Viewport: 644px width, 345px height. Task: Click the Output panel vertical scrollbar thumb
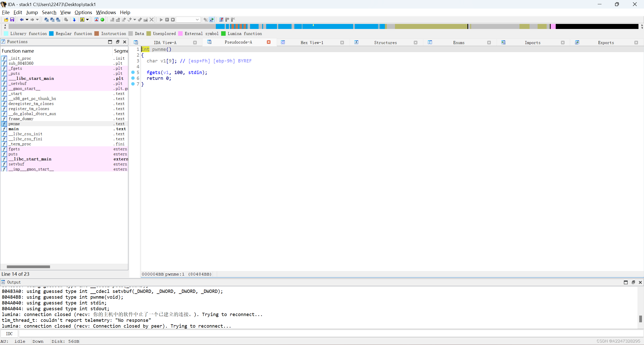640,319
